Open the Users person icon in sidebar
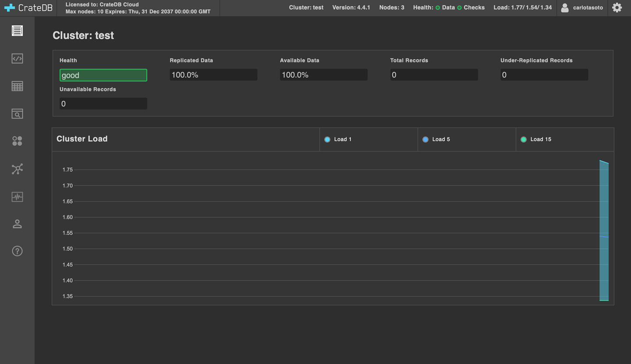631x364 pixels. (17, 224)
